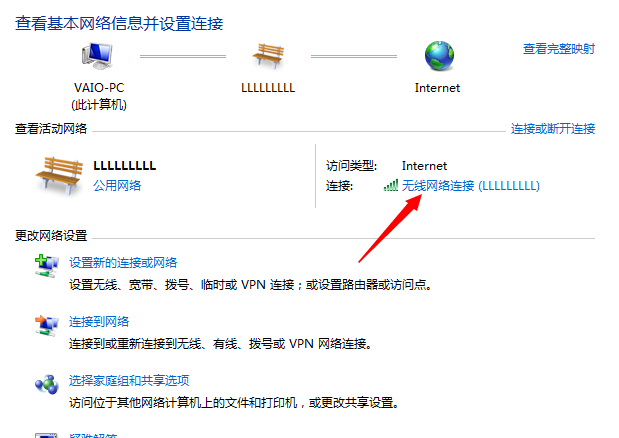Image resolution: width=619 pixels, height=438 pixels.
Task: Open 查看完整映射 link
Action: point(559,49)
